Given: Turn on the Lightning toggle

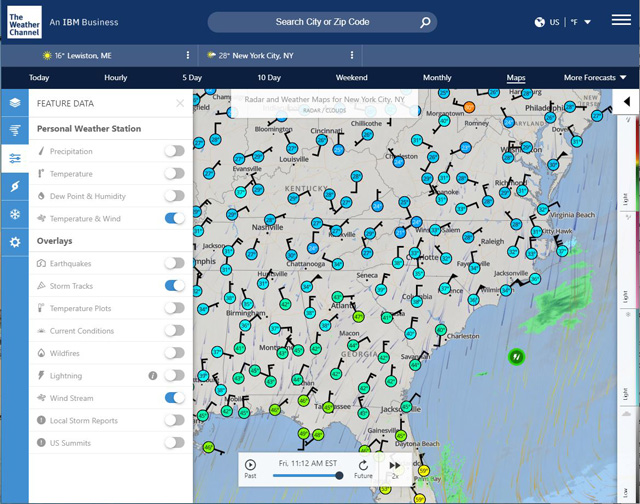Looking at the screenshot, I should pos(174,375).
